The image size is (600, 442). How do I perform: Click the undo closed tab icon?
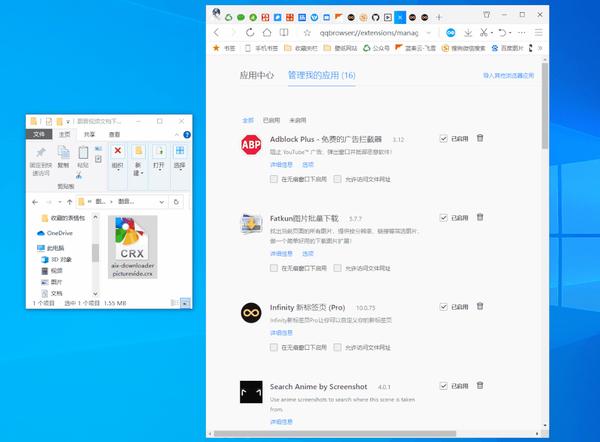[x=502, y=33]
